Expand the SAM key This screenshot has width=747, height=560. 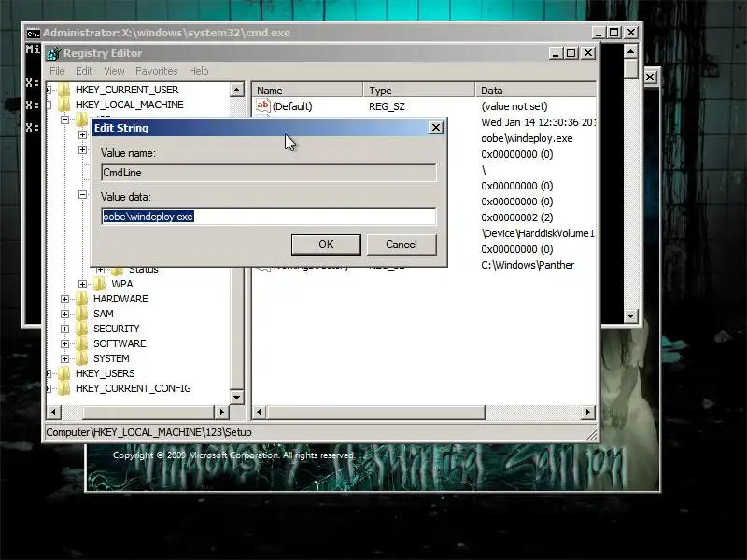pyautogui.click(x=64, y=314)
